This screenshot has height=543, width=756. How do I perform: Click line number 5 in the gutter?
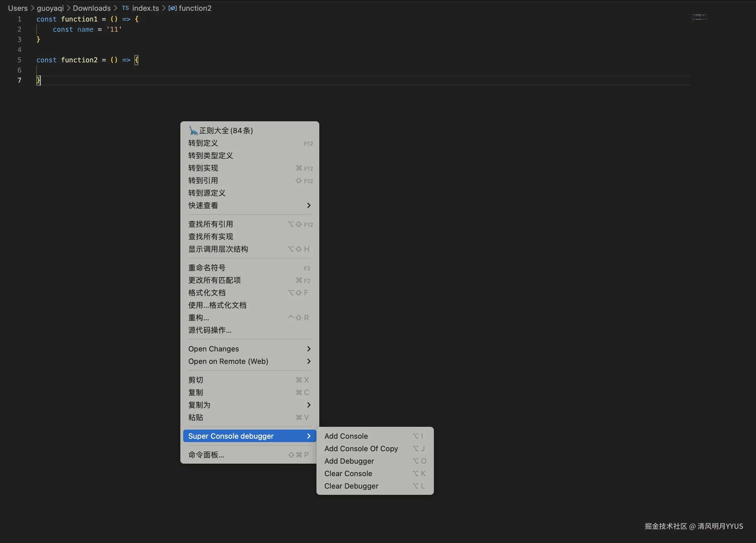pos(19,60)
